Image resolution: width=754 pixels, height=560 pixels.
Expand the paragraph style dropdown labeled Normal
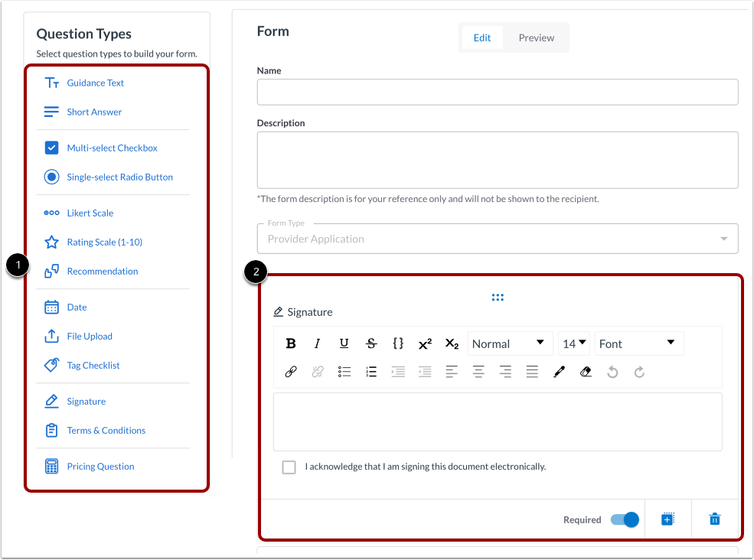tap(510, 343)
